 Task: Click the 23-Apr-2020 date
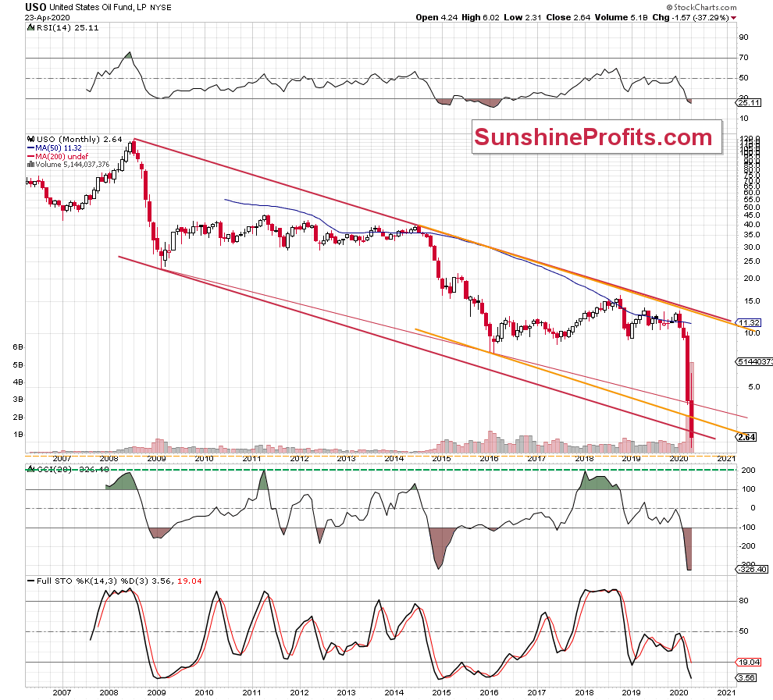point(46,17)
